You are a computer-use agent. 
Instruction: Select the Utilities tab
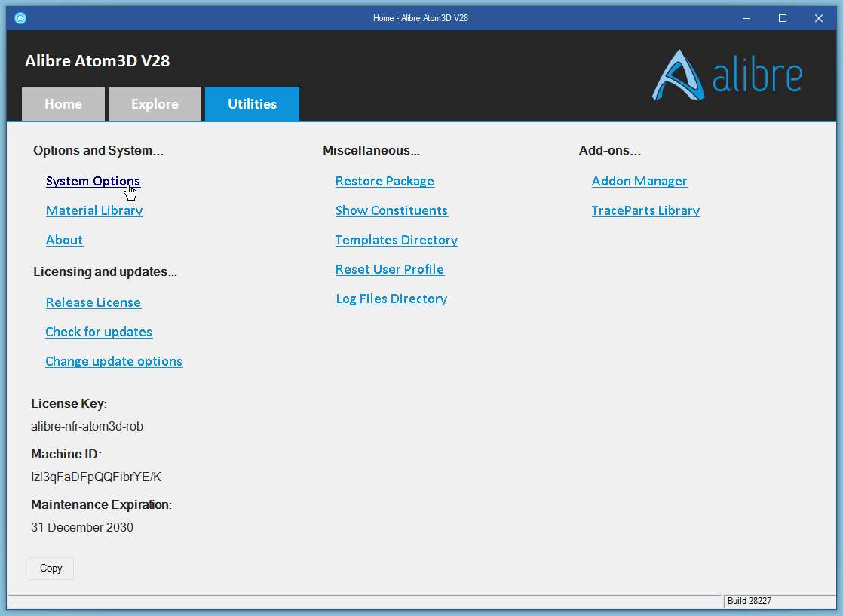point(252,104)
